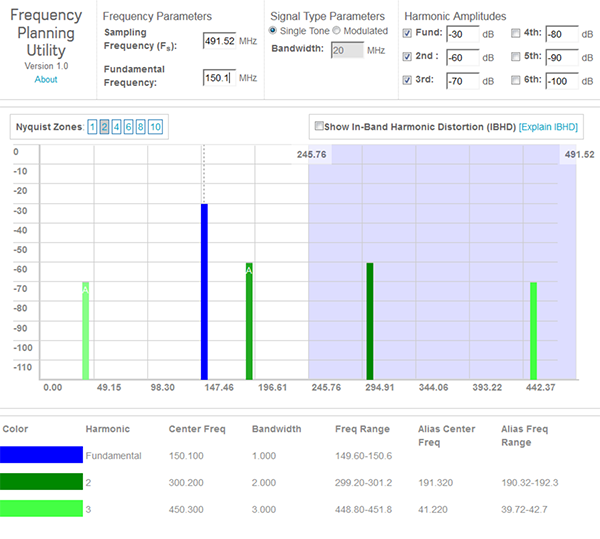Select Nyquist zone 2 button
Image resolution: width=600 pixels, height=539 pixels.
(x=104, y=127)
